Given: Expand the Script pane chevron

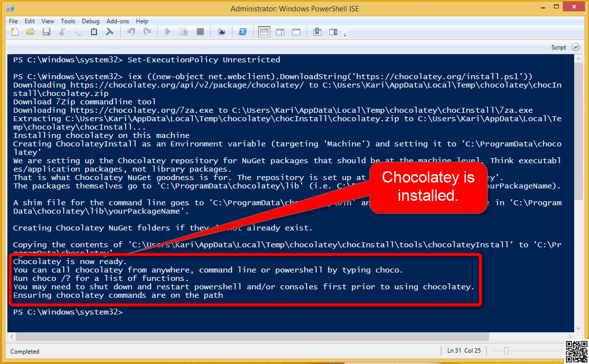Looking at the screenshot, I should click(x=575, y=47).
